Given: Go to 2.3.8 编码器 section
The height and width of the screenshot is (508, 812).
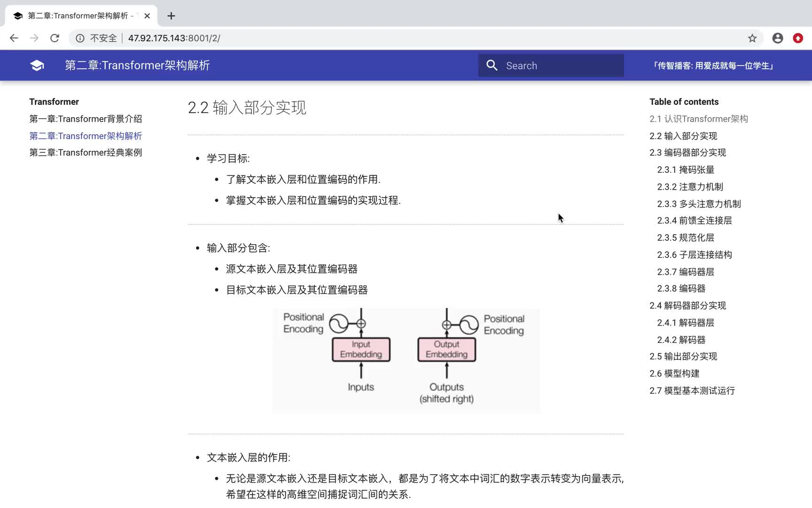Looking at the screenshot, I should pyautogui.click(x=681, y=288).
